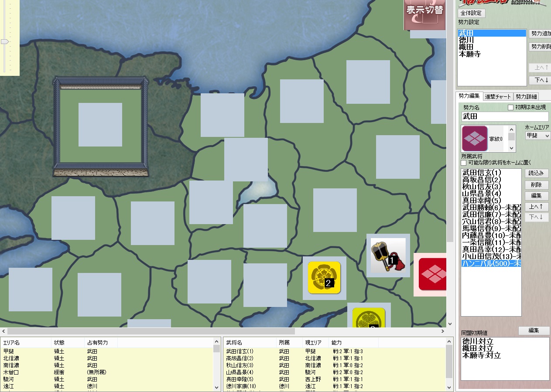Click 勢力削除 to delete faction
551x392 pixels.
pos(541,47)
